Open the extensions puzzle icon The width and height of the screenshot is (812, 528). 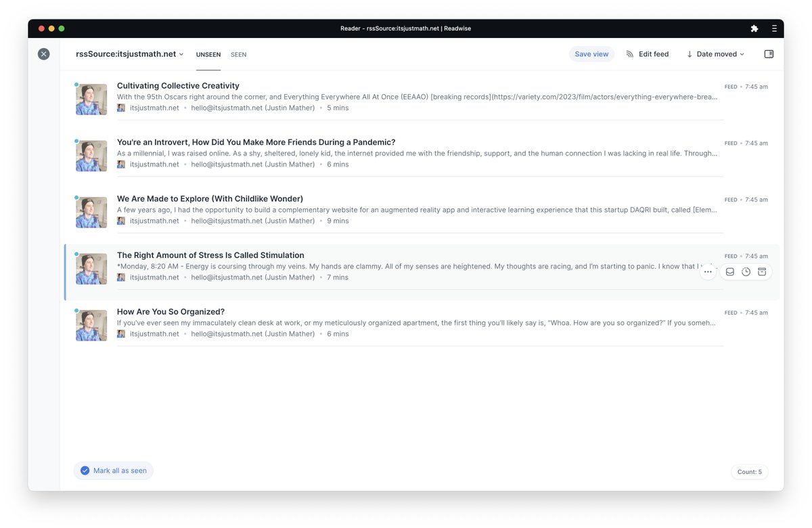click(x=754, y=28)
